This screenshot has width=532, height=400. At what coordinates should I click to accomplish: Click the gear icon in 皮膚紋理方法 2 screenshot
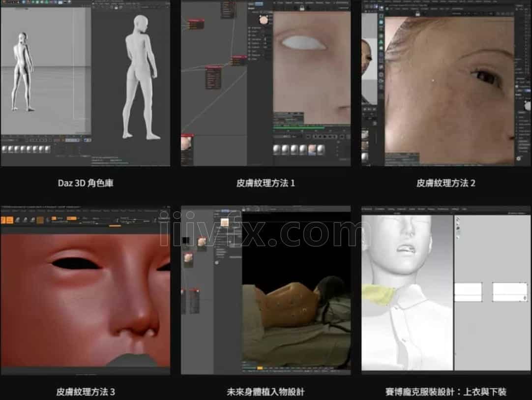(x=518, y=158)
